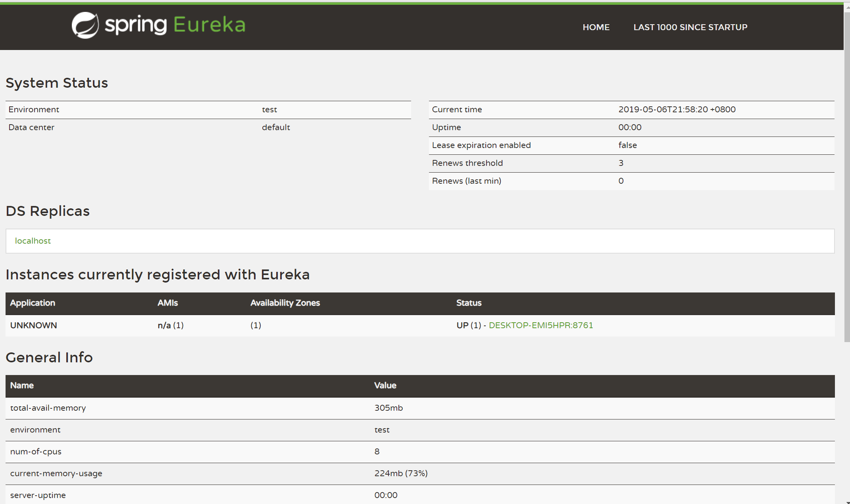Viewport: 850px width, 504px height.
Task: Click scrollbar down arrow at bottom
Action: click(x=847, y=502)
